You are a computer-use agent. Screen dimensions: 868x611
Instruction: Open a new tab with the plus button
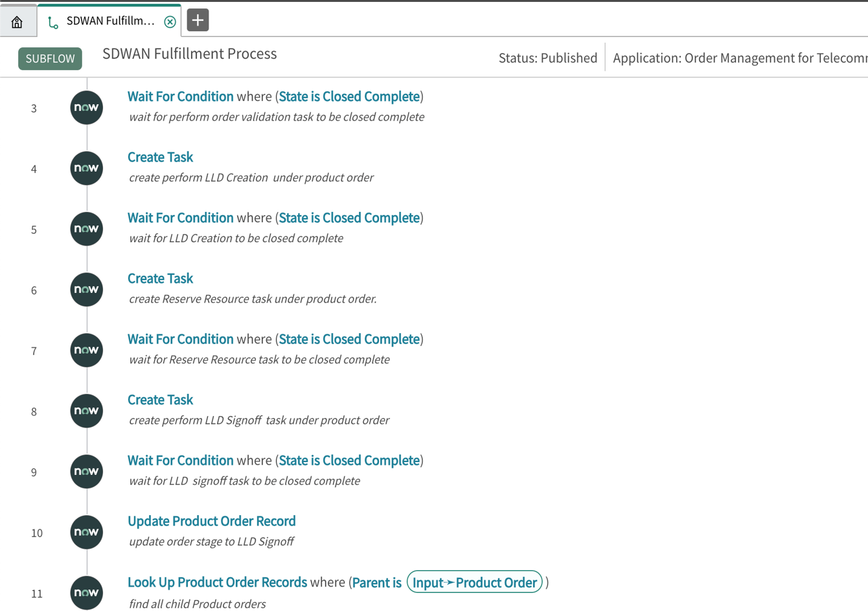[196, 20]
